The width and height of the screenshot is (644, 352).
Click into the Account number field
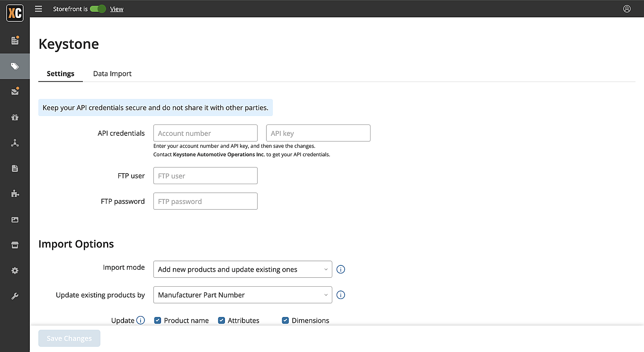(206, 133)
